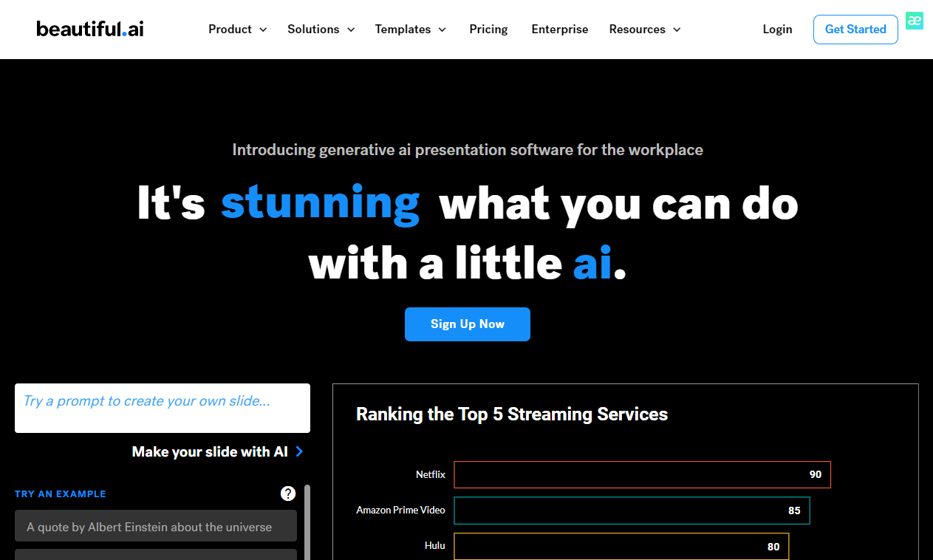Click Make your slide with AI
Image resolution: width=933 pixels, height=560 pixels.
tap(218, 451)
